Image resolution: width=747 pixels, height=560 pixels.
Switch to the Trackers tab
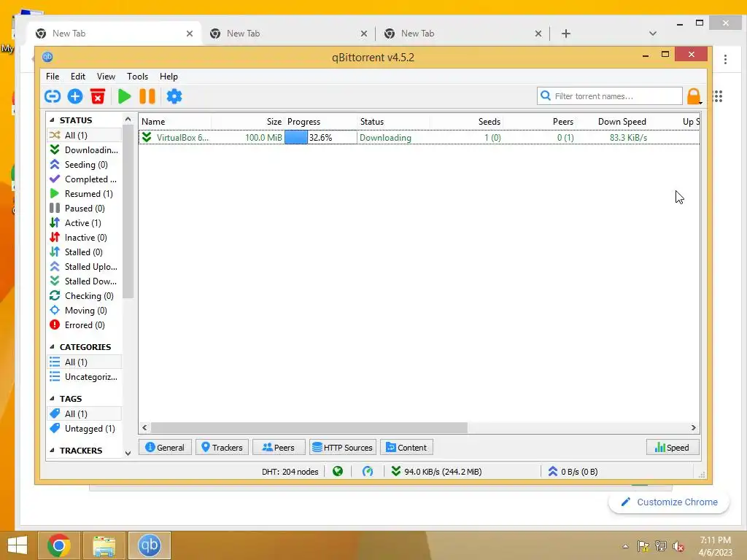pyautogui.click(x=222, y=448)
